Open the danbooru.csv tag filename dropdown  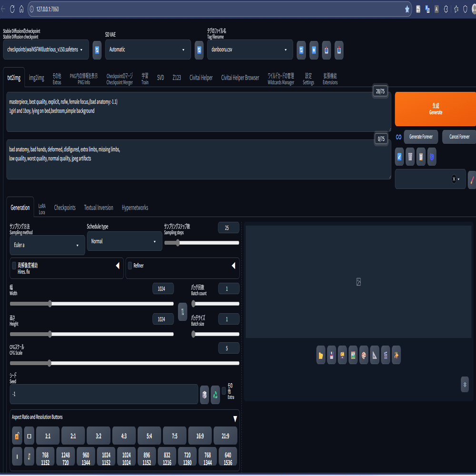250,50
